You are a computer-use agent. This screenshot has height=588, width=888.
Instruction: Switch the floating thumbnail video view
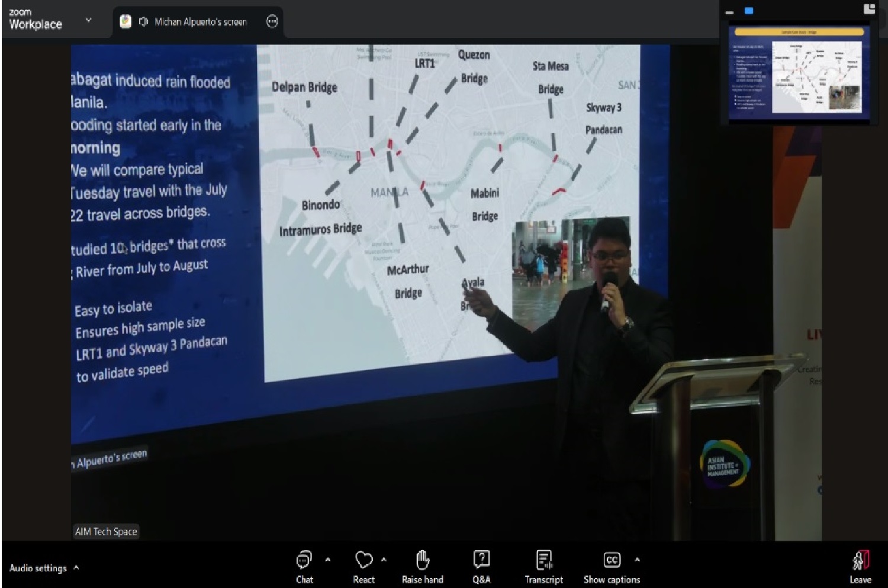pos(749,11)
